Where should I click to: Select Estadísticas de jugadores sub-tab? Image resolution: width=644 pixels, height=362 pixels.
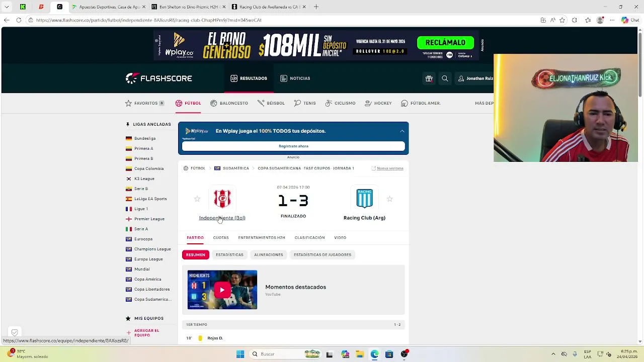(x=323, y=255)
